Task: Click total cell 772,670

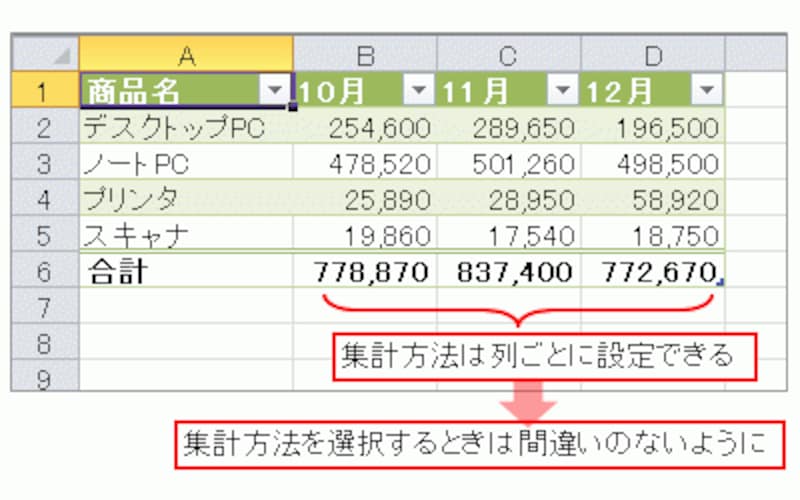Action: coord(653,269)
